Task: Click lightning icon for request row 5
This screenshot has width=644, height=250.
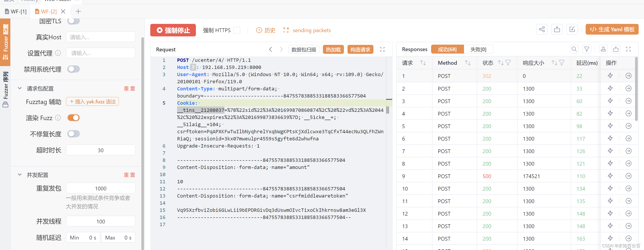Action: [610, 126]
